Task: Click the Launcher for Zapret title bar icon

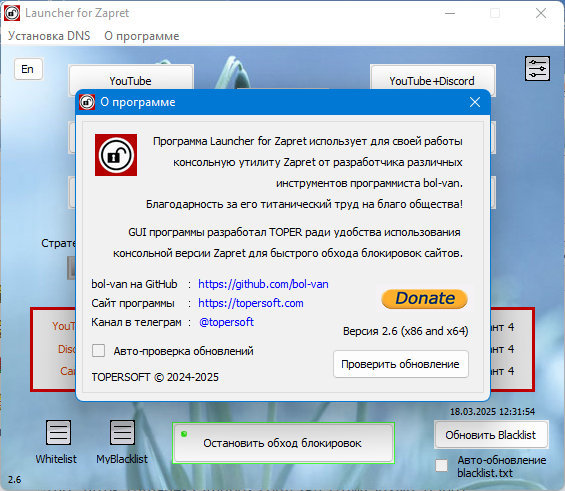Action: [x=12, y=13]
